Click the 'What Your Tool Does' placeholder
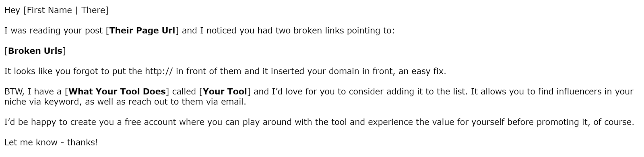 click(x=117, y=92)
